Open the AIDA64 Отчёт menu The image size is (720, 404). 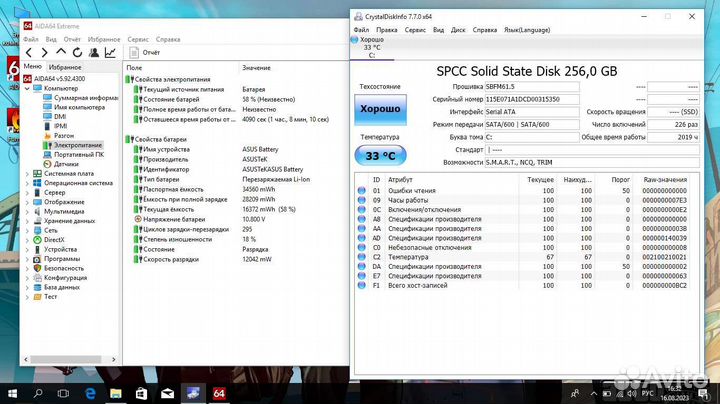[x=72, y=39]
